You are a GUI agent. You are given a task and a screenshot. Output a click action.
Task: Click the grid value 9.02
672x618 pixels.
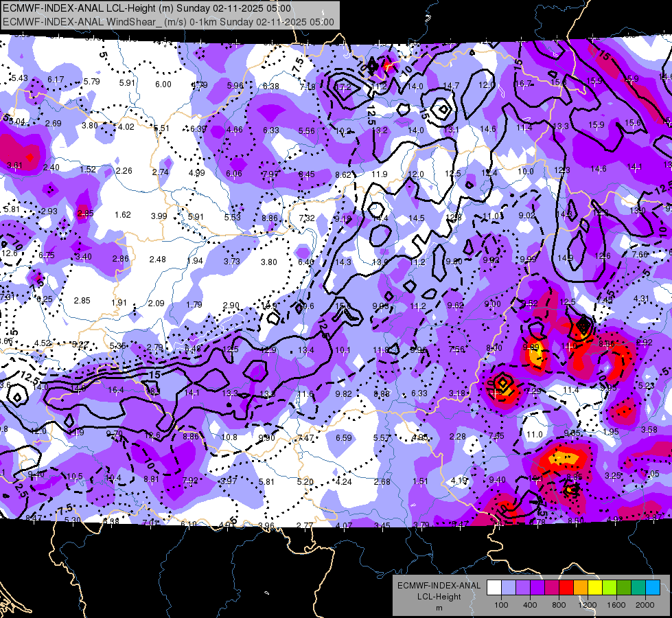click(x=526, y=216)
